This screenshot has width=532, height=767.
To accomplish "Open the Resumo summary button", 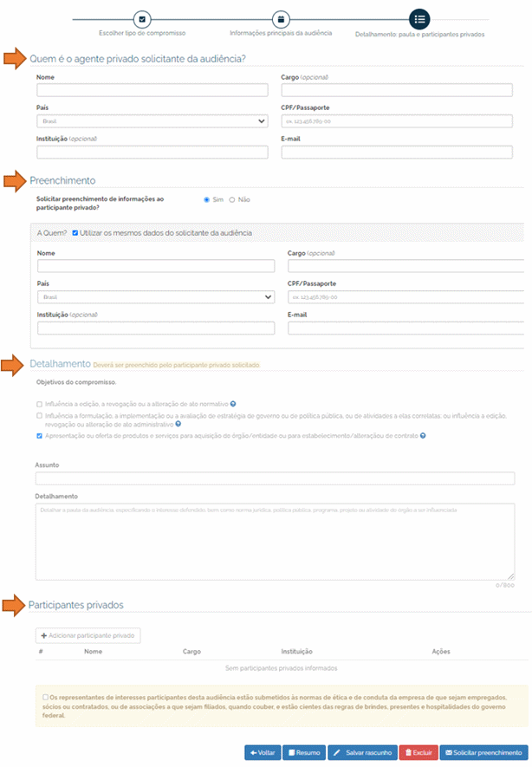I will 304,753.
